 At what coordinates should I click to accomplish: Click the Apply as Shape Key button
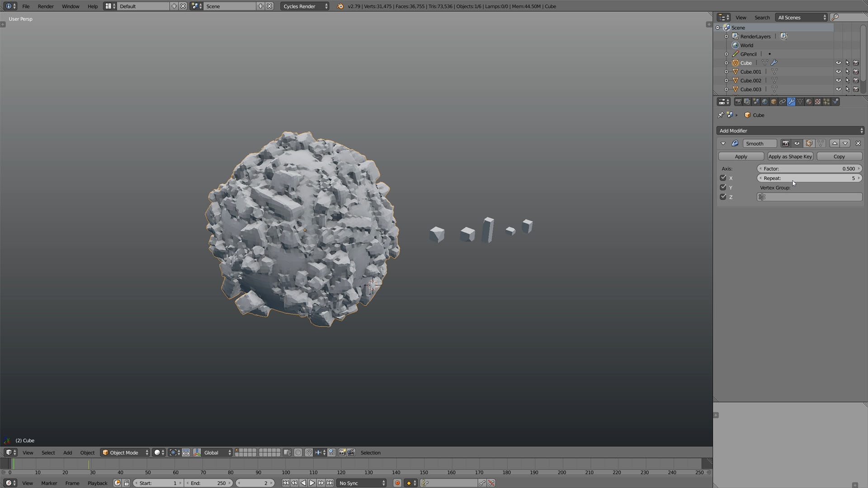pyautogui.click(x=790, y=156)
